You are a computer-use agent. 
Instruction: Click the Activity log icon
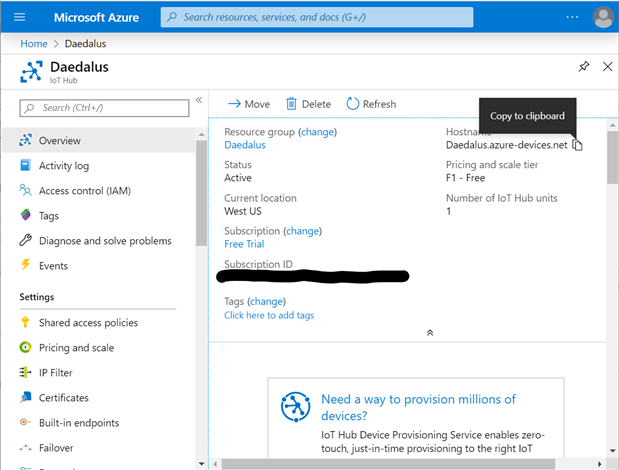click(x=26, y=165)
